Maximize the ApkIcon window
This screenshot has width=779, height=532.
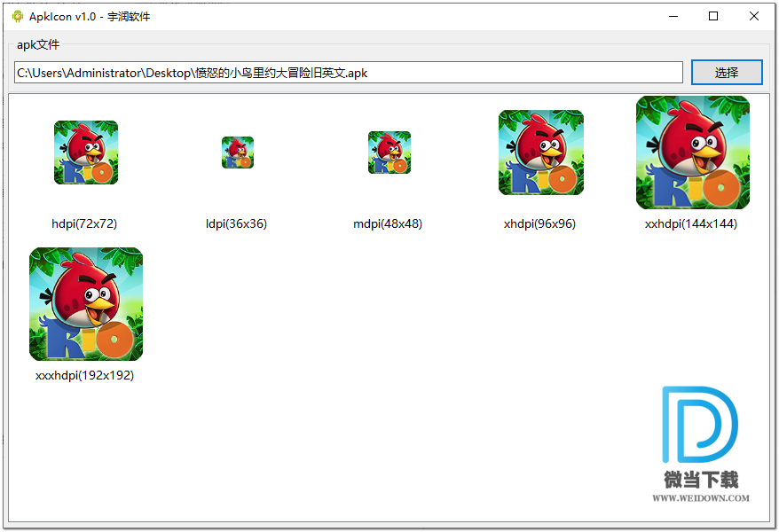tap(713, 16)
